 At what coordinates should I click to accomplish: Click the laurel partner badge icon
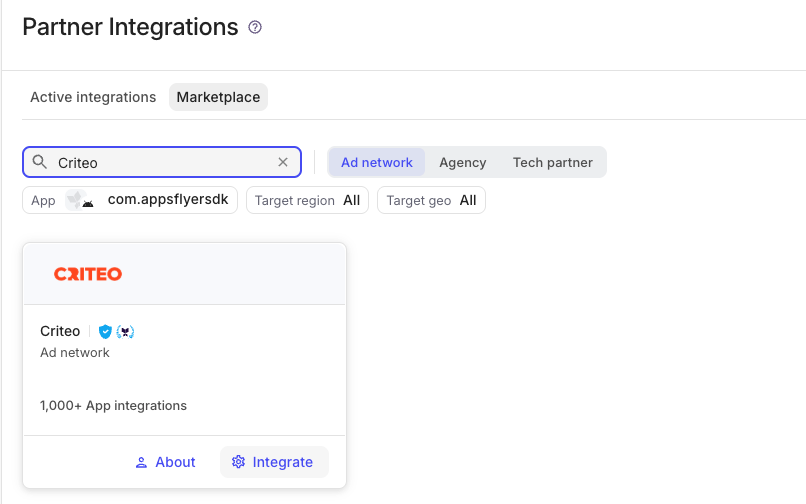coord(125,332)
